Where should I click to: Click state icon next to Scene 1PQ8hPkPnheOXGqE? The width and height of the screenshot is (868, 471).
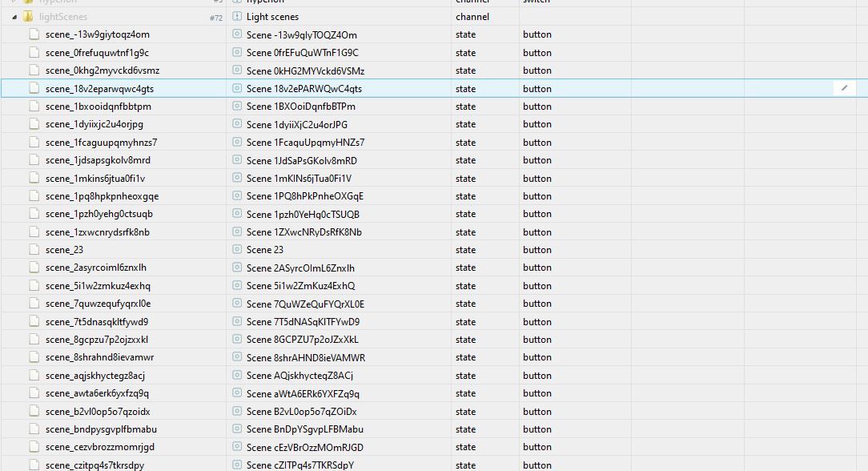point(237,195)
